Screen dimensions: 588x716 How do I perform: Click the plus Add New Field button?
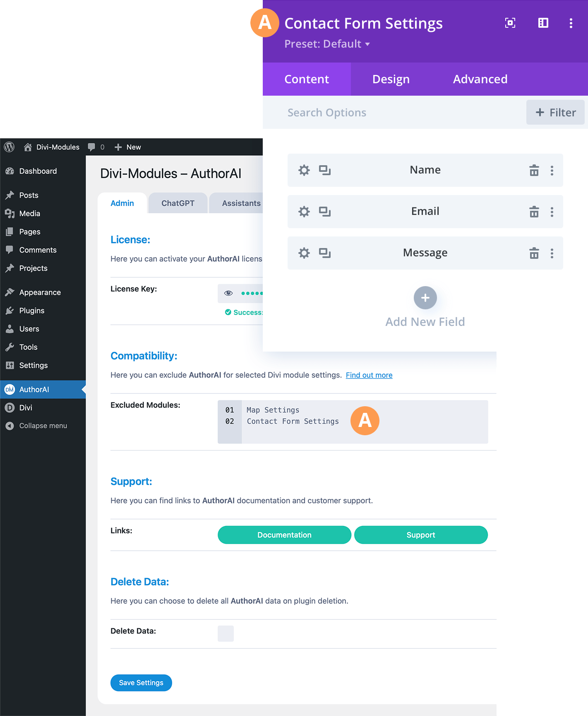(425, 298)
